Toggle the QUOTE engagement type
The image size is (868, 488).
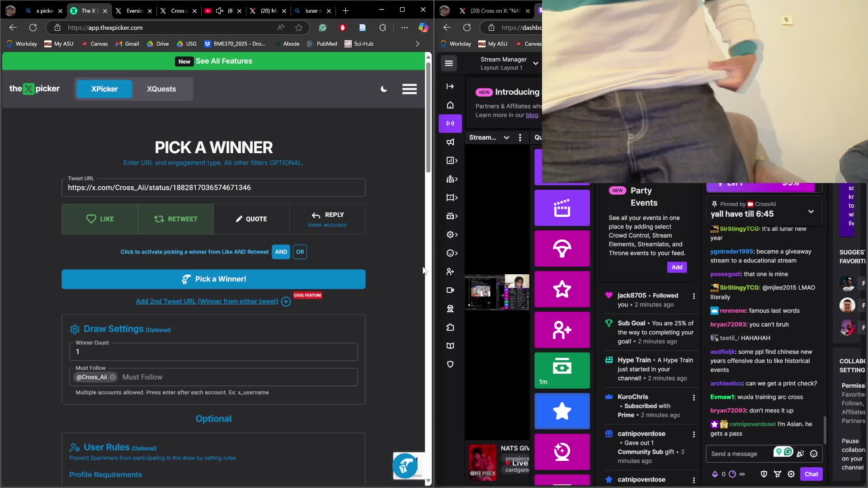click(x=251, y=219)
